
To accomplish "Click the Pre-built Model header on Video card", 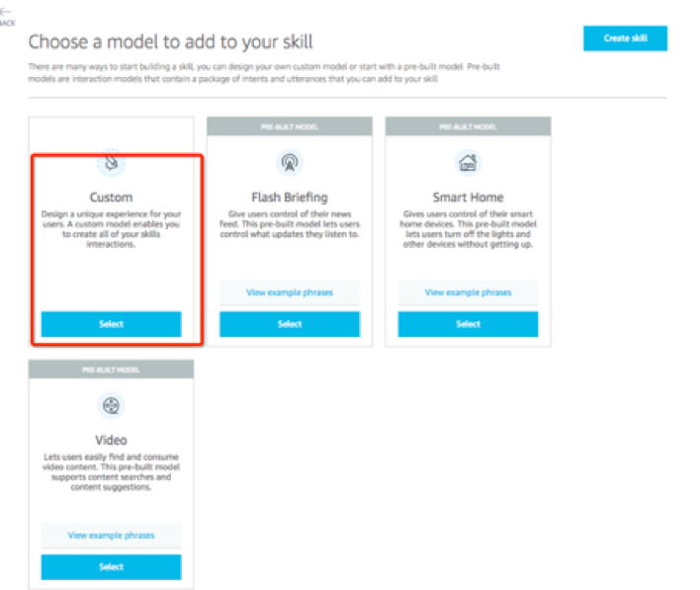I will pos(111,370).
